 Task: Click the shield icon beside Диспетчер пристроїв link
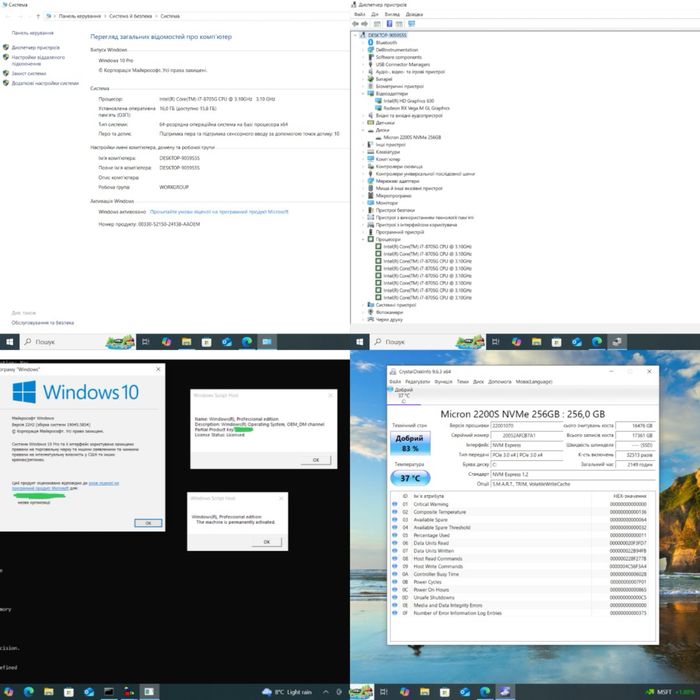6,47
